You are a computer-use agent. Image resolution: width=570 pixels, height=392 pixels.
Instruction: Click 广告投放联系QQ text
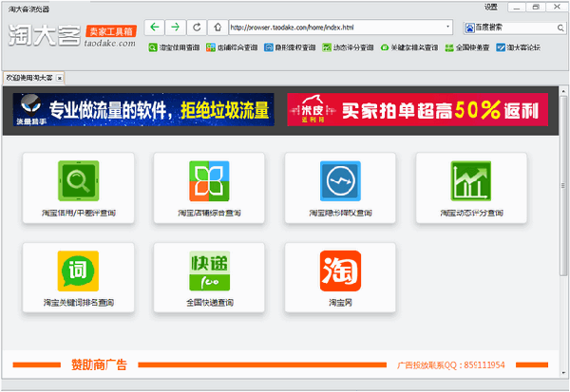[x=451, y=365]
